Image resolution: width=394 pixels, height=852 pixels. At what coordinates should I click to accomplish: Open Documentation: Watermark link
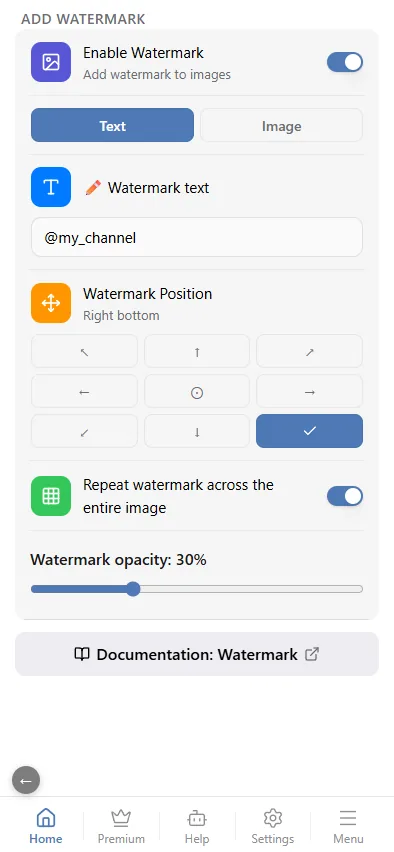197,654
